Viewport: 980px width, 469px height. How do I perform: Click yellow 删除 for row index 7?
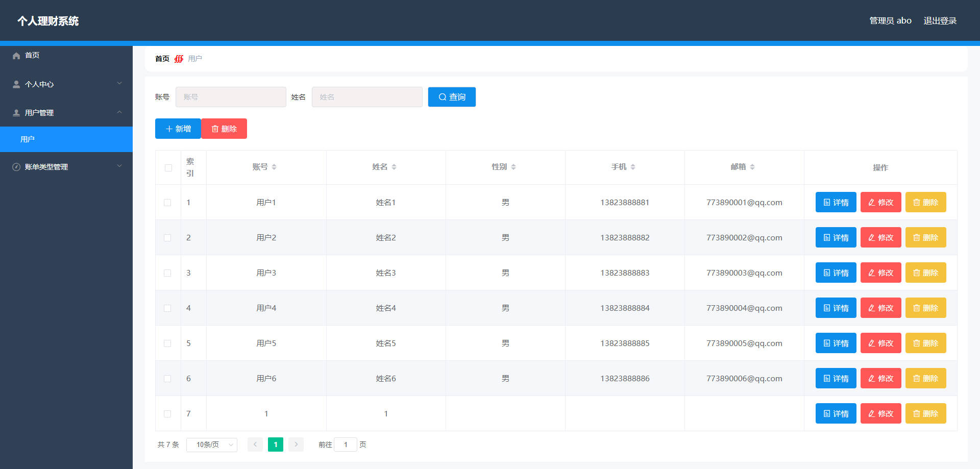click(926, 413)
